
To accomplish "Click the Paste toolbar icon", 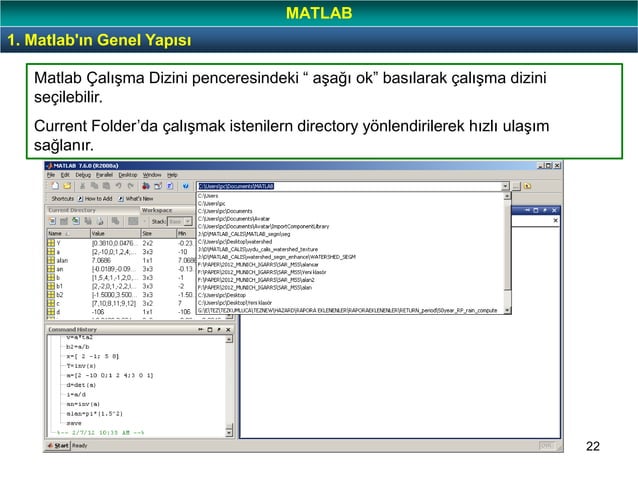I will click(106, 186).
